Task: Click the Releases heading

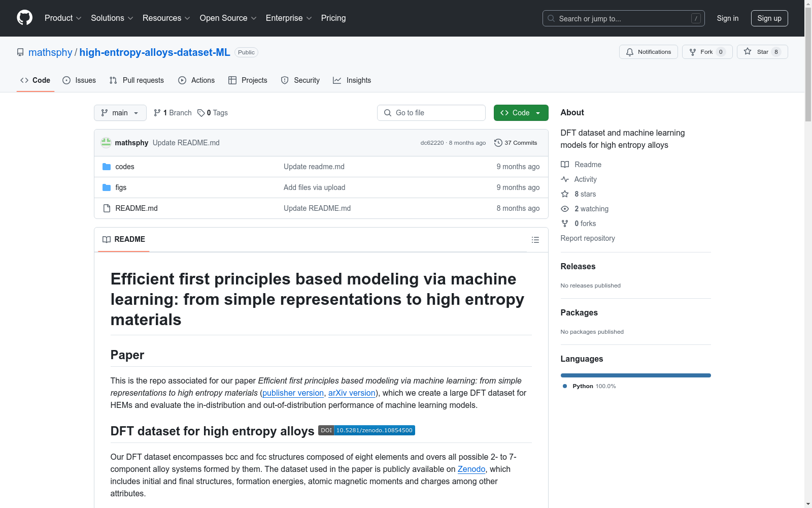Action: pos(578,266)
